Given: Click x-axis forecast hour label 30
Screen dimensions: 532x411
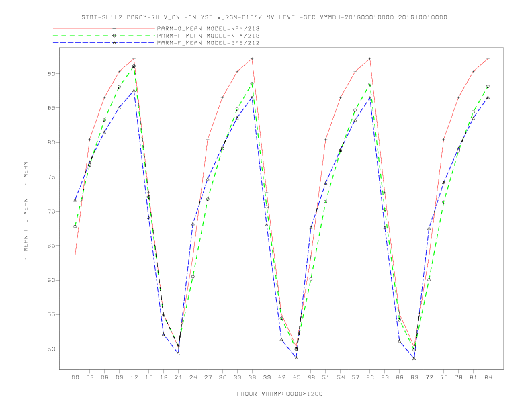Looking at the screenshot, I should [x=222, y=377].
